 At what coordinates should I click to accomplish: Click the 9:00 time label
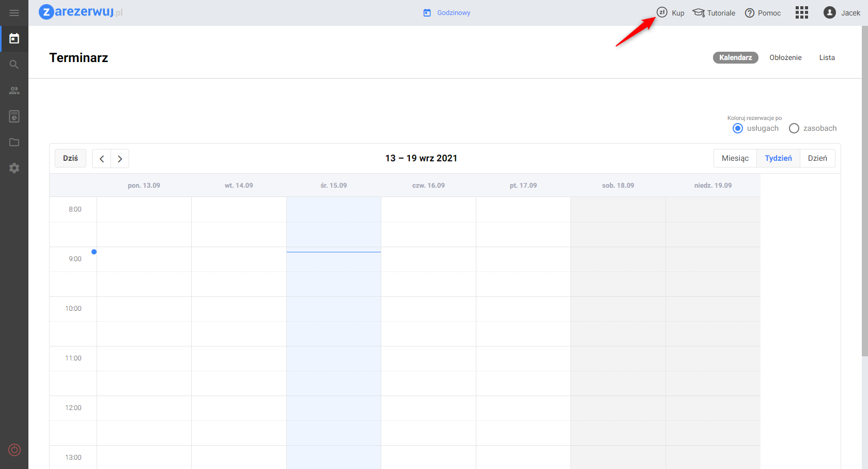75,259
